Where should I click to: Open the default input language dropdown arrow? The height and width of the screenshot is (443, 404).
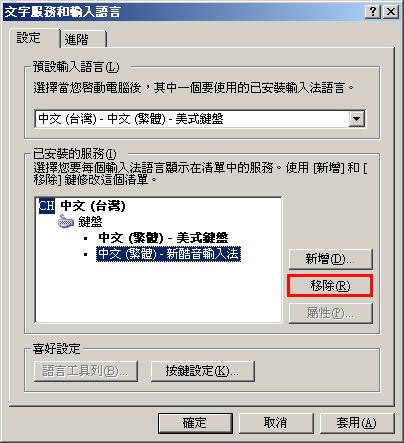point(356,119)
